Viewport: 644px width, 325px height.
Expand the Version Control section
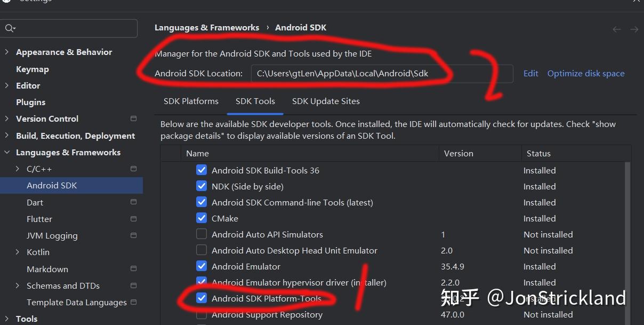(x=6, y=118)
